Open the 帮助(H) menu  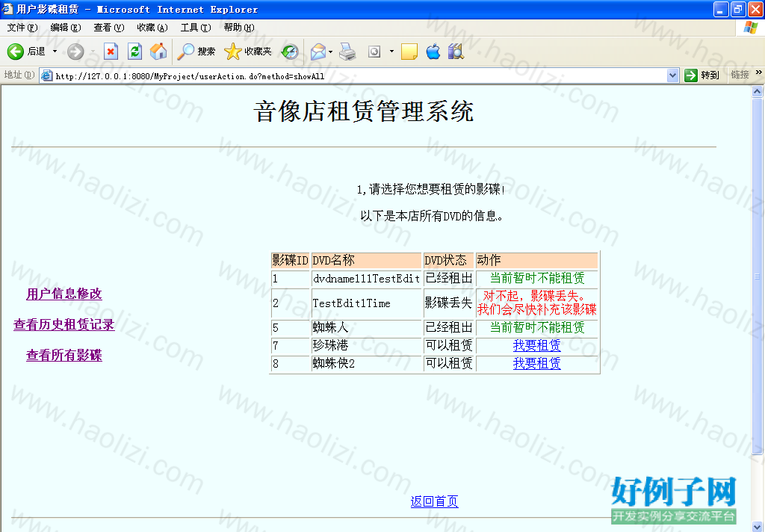pyautogui.click(x=240, y=28)
